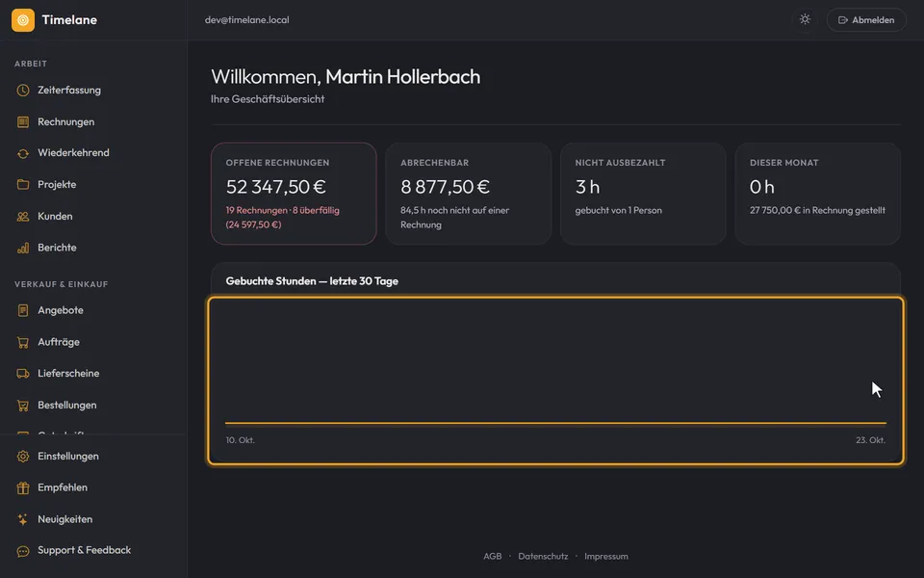Open the Abrechenbar card
Viewport: 924px width, 578px height.
[468, 194]
